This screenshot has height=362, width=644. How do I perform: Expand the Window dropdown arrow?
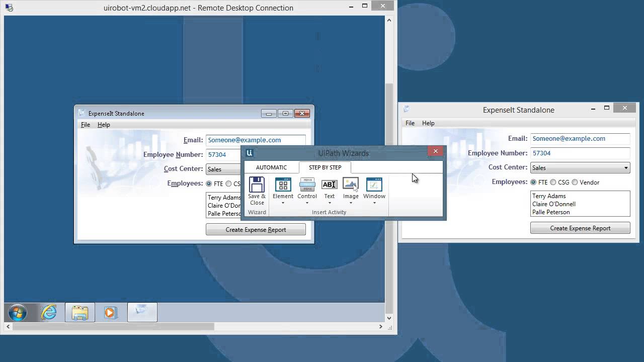click(x=374, y=203)
